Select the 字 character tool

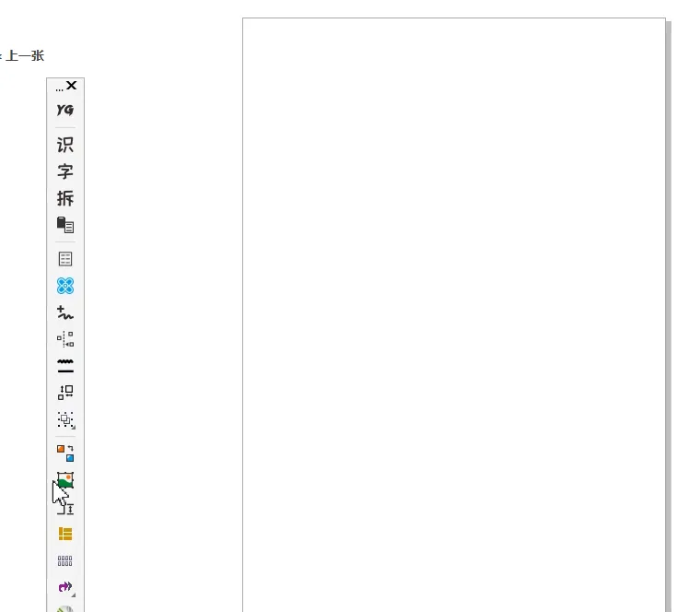(x=65, y=171)
